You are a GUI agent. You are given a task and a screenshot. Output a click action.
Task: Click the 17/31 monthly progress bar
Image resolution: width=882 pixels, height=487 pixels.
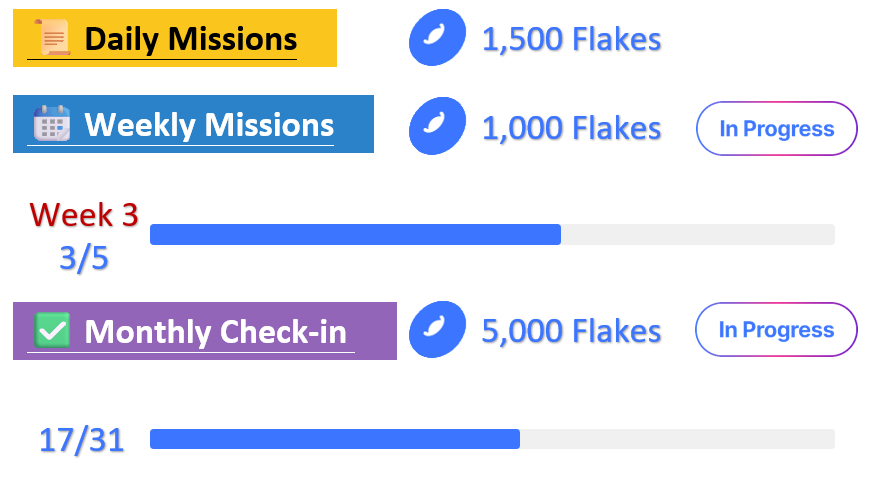(x=492, y=439)
